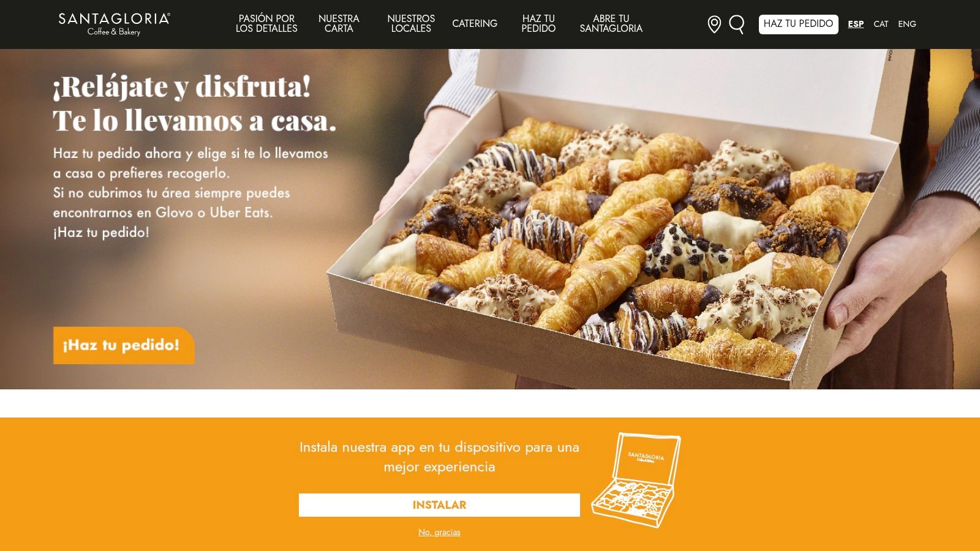
Task: Go to Nuestros Locales page
Action: click(411, 24)
